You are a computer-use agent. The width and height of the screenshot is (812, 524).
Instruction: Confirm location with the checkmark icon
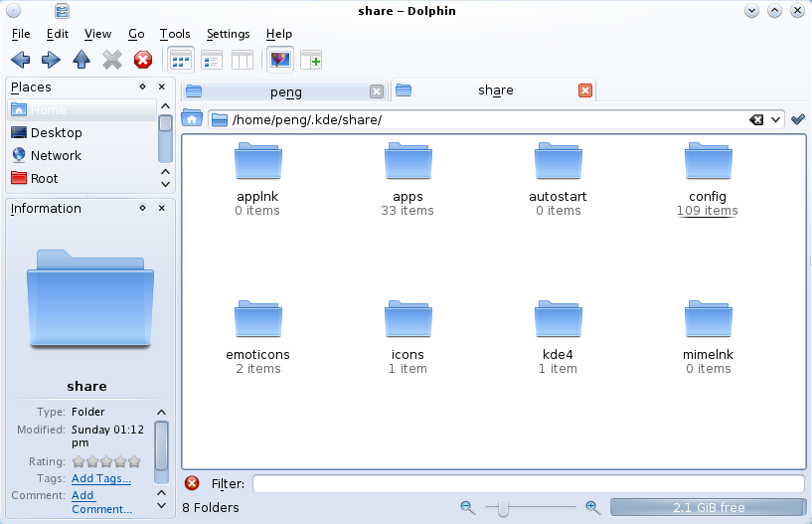(x=797, y=119)
